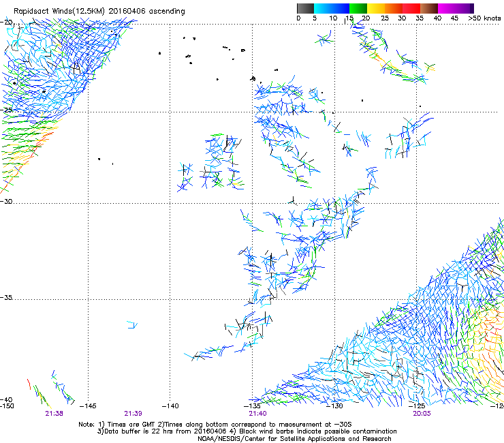504x443 pixels.
Task: Click the '-30' latitude axis label
Action: click(x=6, y=201)
